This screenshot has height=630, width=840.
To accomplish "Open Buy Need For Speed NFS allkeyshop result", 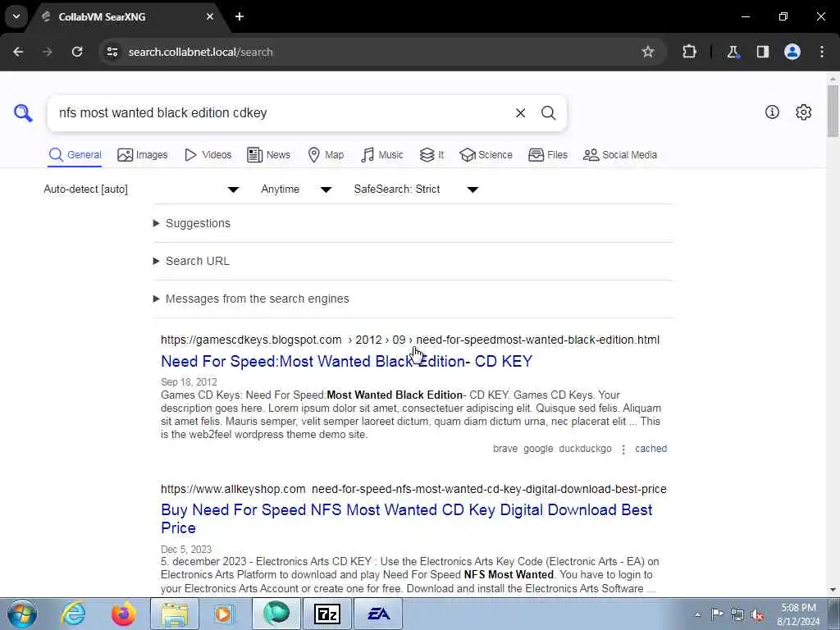I will click(x=407, y=518).
